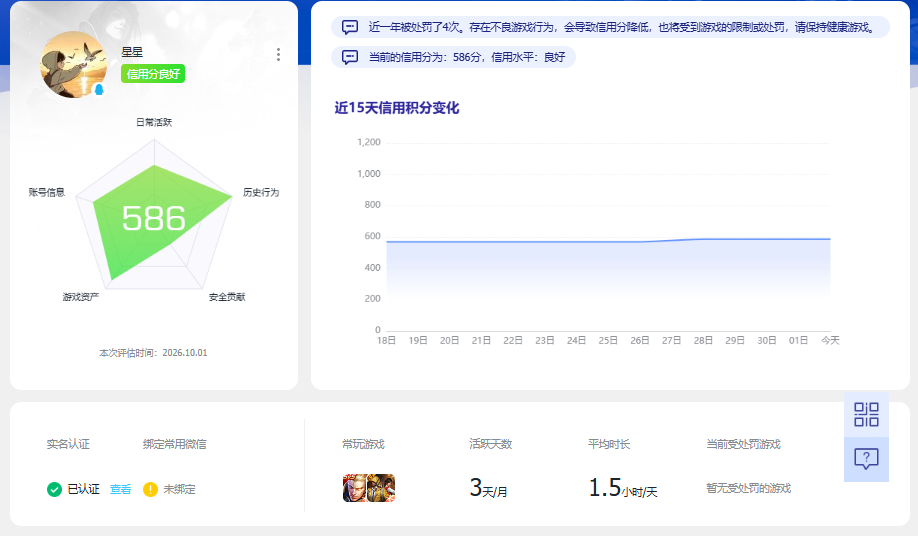
Task: Click the 日常活跃 radar axis label
Action: (154, 122)
